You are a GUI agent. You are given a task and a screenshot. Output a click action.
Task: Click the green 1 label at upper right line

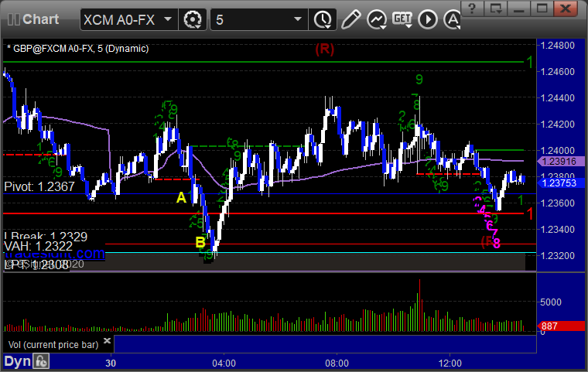(x=529, y=62)
